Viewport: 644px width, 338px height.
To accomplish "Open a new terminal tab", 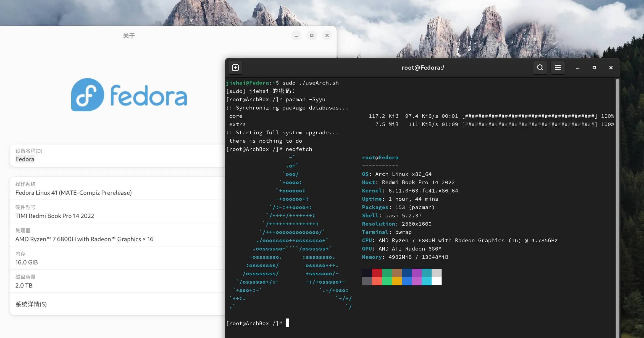I will coord(235,68).
